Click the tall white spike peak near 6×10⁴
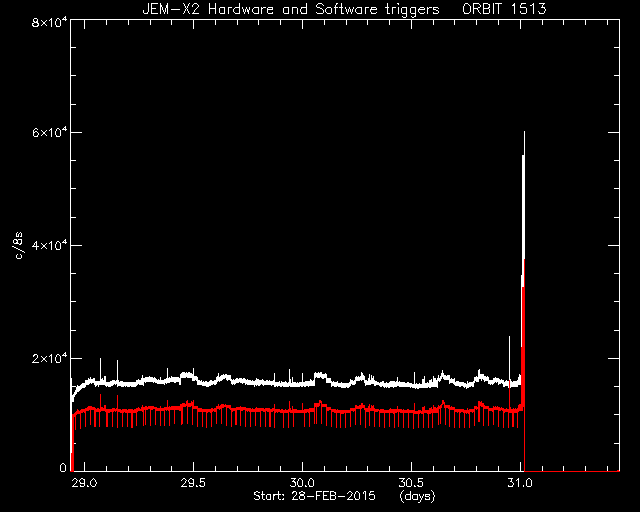 click(x=524, y=133)
